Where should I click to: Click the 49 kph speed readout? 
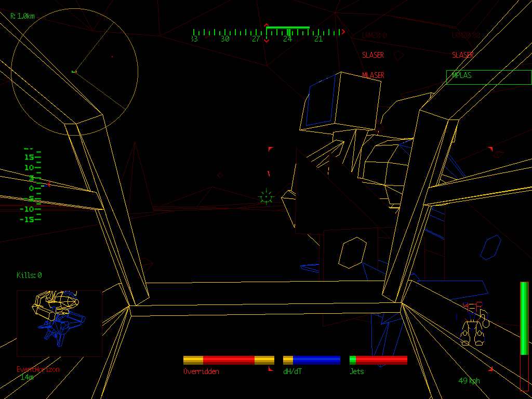(x=469, y=380)
